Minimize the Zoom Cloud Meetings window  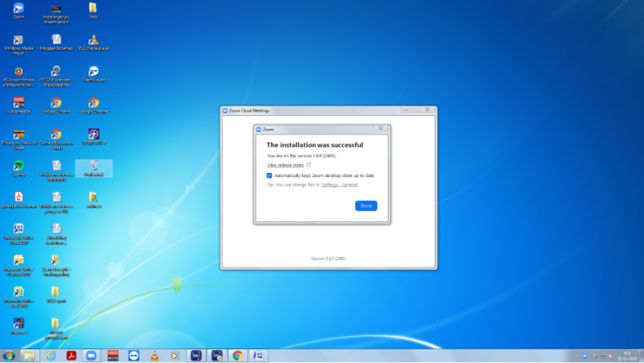[406, 109]
